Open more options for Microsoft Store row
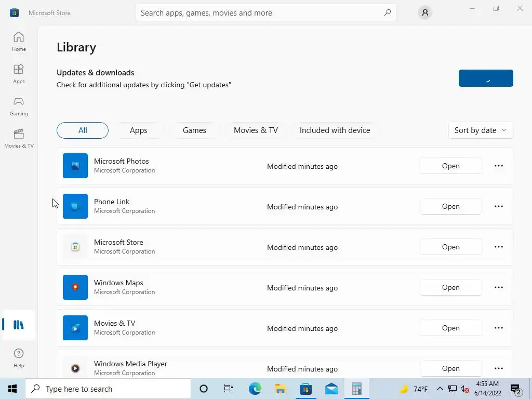 [x=498, y=247]
